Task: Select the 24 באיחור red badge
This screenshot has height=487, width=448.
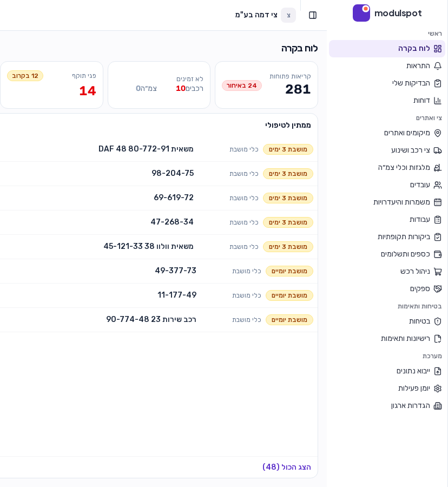Action: 241,85
